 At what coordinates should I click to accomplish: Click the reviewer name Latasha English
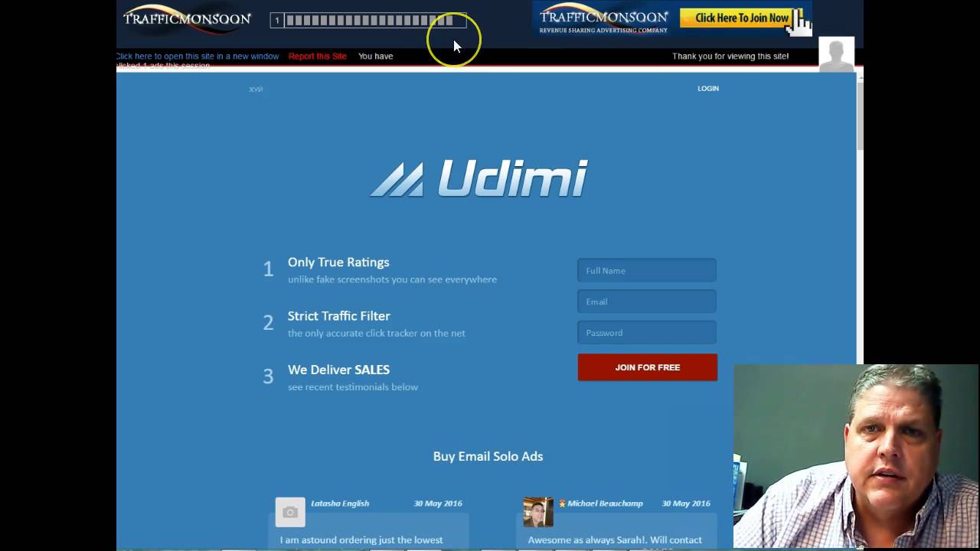(340, 504)
